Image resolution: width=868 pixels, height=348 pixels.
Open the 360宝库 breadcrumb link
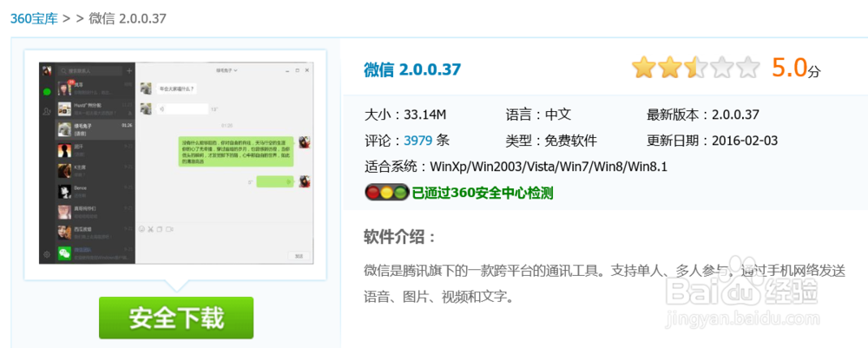(34, 17)
